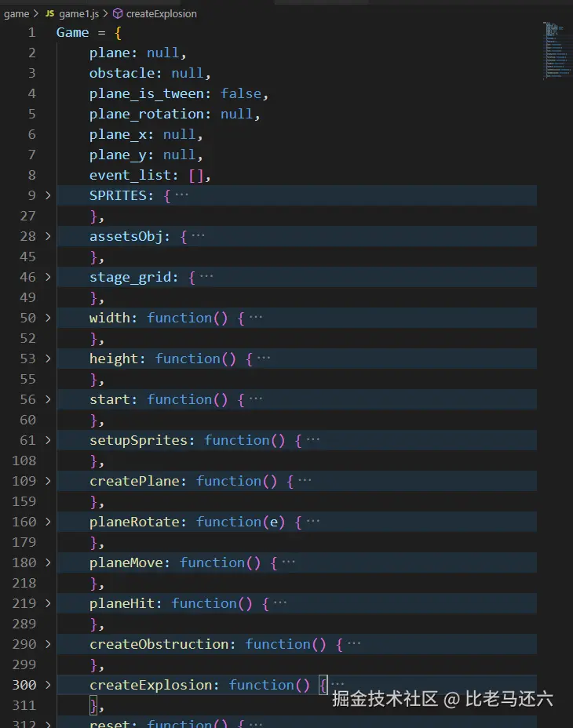Click line number 1 in the gutter
The image size is (573, 728).
[x=31, y=32]
